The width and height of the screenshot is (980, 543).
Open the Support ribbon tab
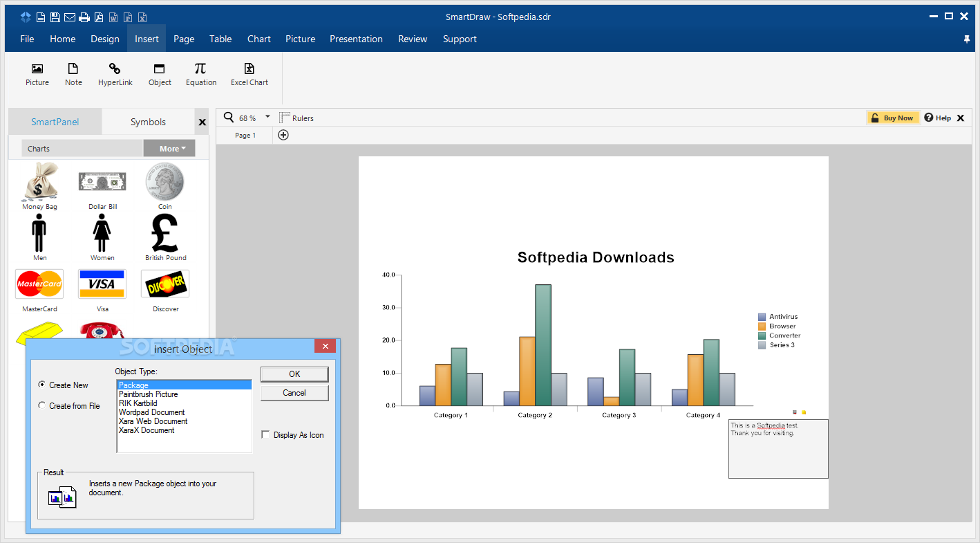pyautogui.click(x=460, y=39)
